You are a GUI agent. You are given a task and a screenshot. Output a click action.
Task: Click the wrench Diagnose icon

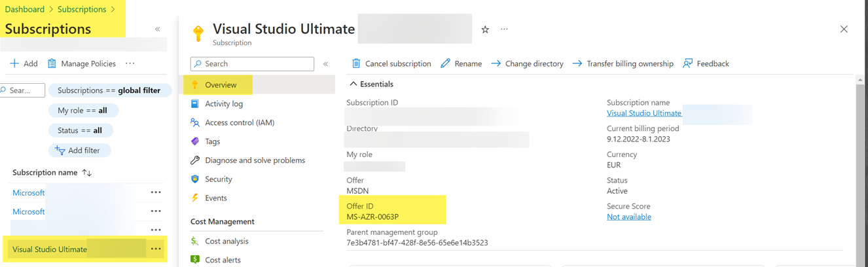tap(194, 160)
